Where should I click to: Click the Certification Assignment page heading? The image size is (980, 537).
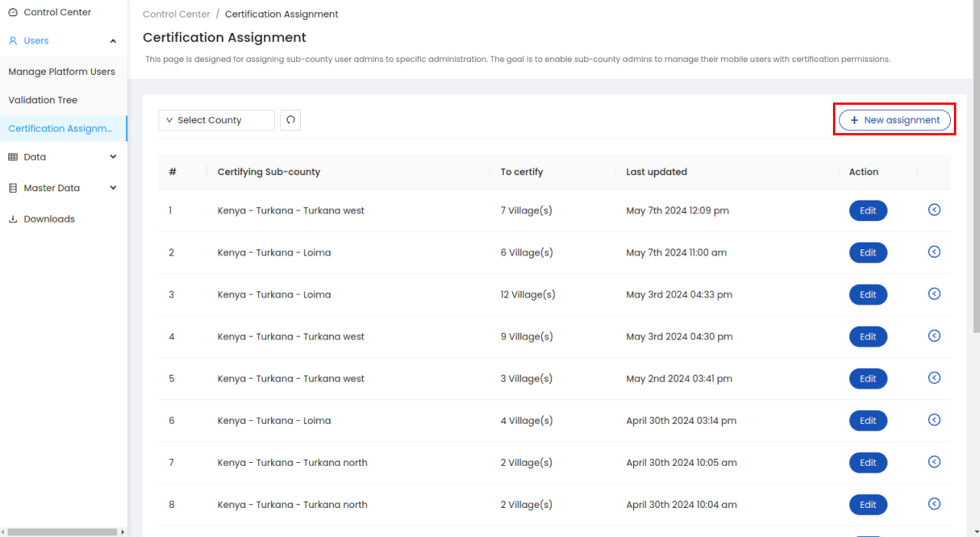[x=224, y=37]
